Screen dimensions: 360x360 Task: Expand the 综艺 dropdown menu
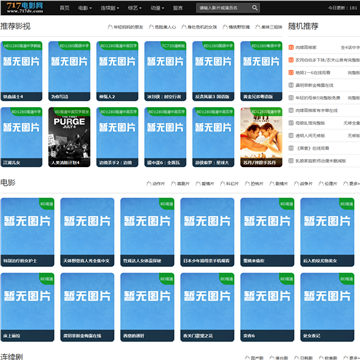[x=135, y=8]
